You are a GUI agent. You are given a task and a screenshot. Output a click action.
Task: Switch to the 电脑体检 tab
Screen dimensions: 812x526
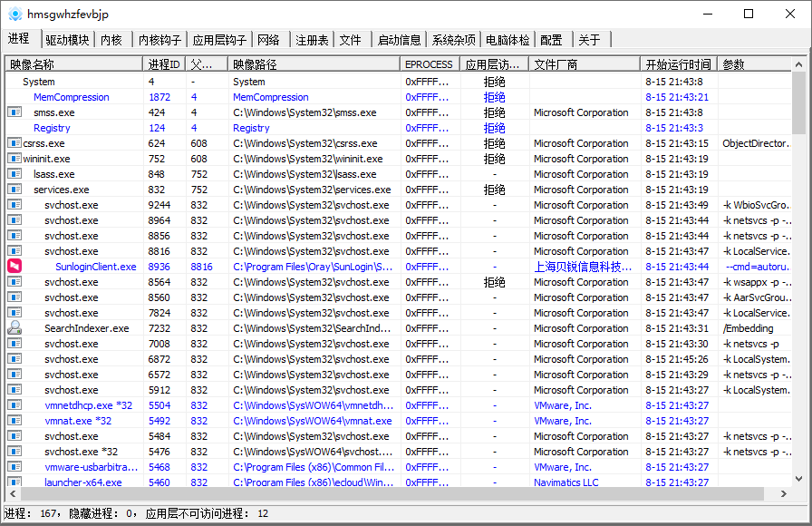[507, 40]
